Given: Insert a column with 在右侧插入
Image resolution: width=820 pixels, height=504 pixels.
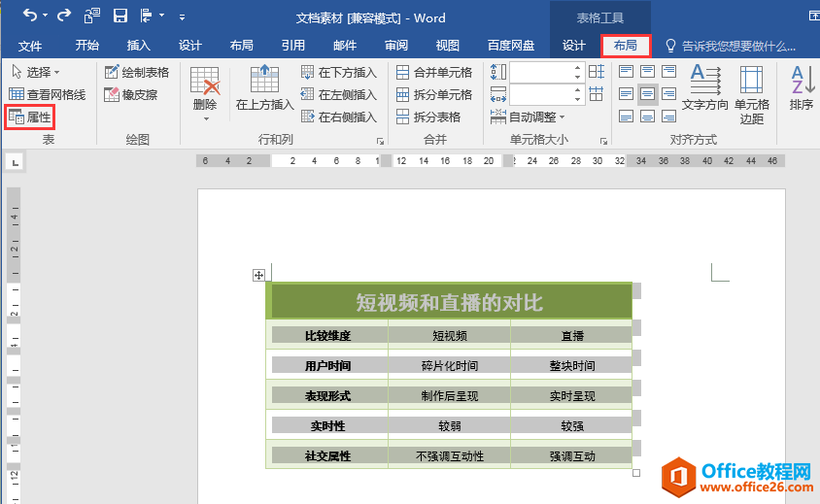Looking at the screenshot, I should point(339,118).
